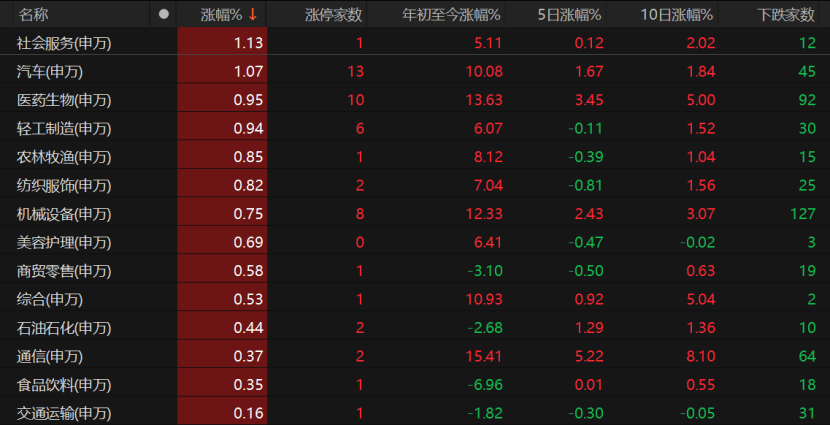Sort by 5日涨幅% column header
The height and width of the screenshot is (425, 830).
[568, 14]
